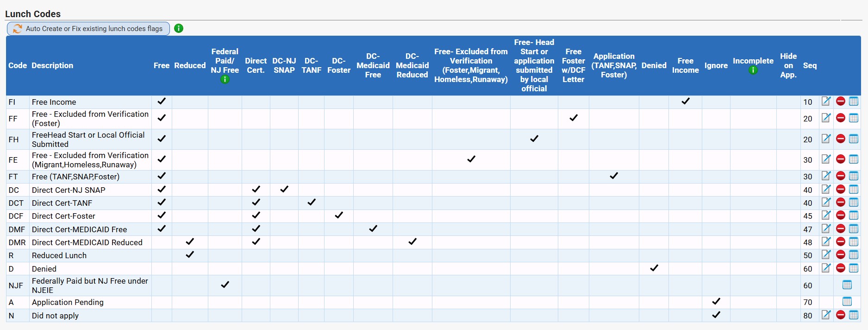
Task: Click Auto Create or Fix lunch codes button
Action: point(88,29)
